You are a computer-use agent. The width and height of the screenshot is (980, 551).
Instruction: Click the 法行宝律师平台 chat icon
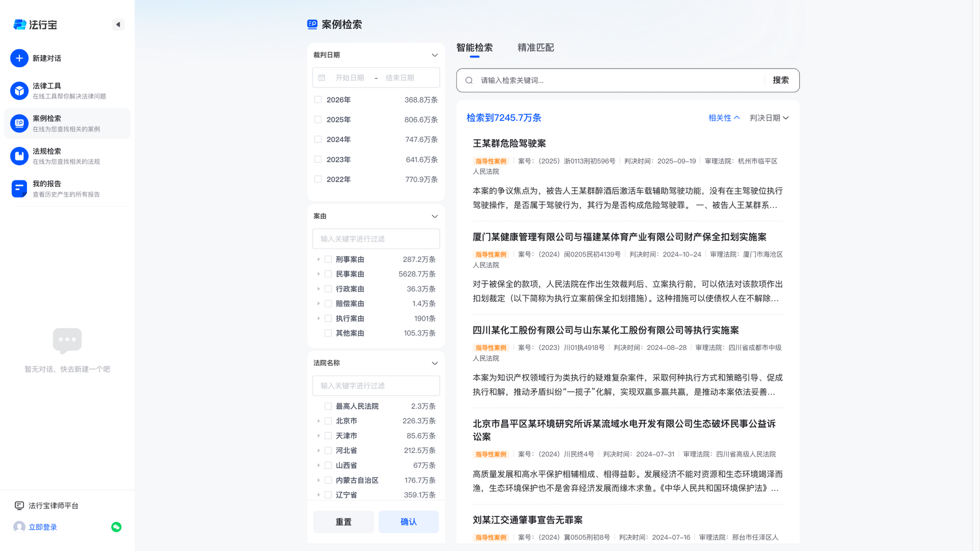pyautogui.click(x=19, y=506)
